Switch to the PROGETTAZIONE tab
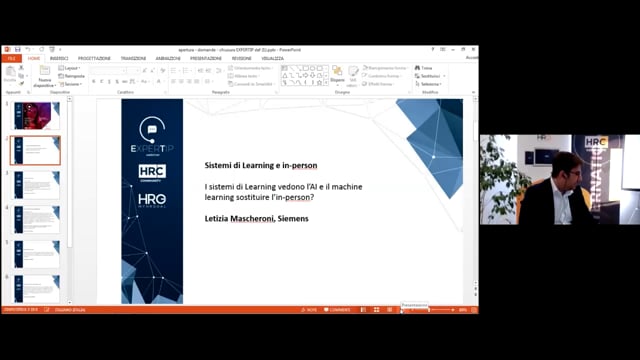 click(x=94, y=59)
